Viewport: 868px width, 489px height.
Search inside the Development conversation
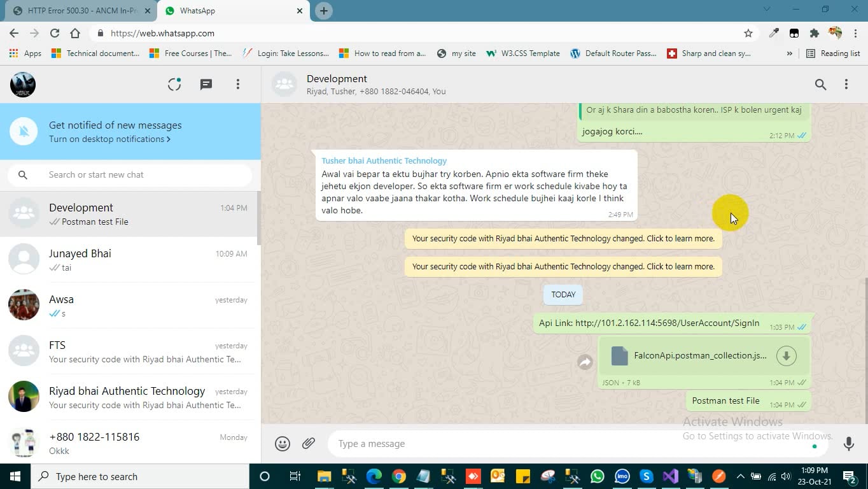click(821, 84)
